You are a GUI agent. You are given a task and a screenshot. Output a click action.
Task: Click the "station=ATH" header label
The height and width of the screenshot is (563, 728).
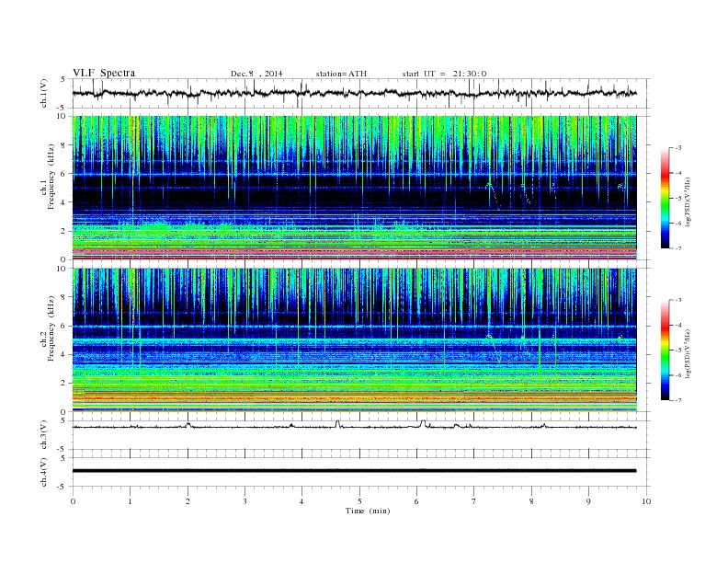pos(341,74)
